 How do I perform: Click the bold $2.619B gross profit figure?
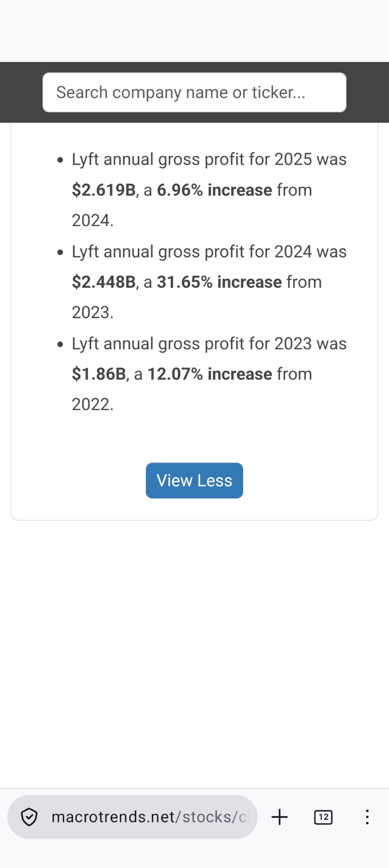pyautogui.click(x=104, y=190)
